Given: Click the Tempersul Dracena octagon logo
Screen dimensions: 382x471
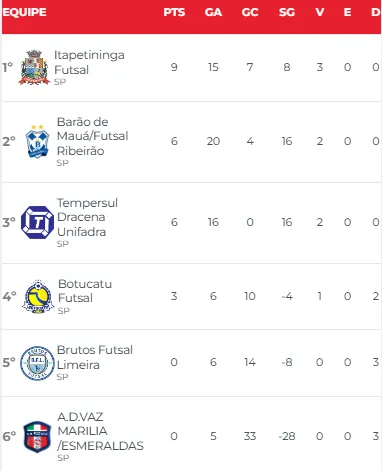Looking at the screenshot, I should 37,222.
